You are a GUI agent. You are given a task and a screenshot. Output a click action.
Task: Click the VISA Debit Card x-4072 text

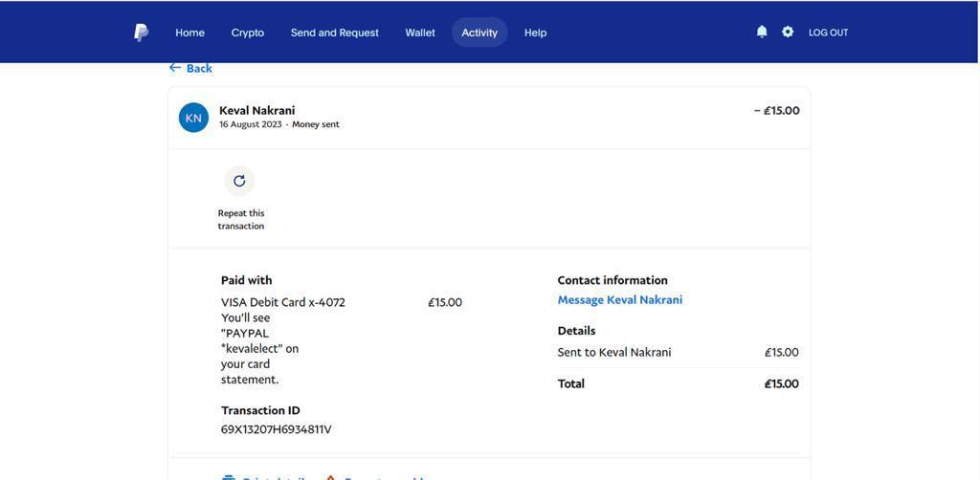tap(282, 302)
